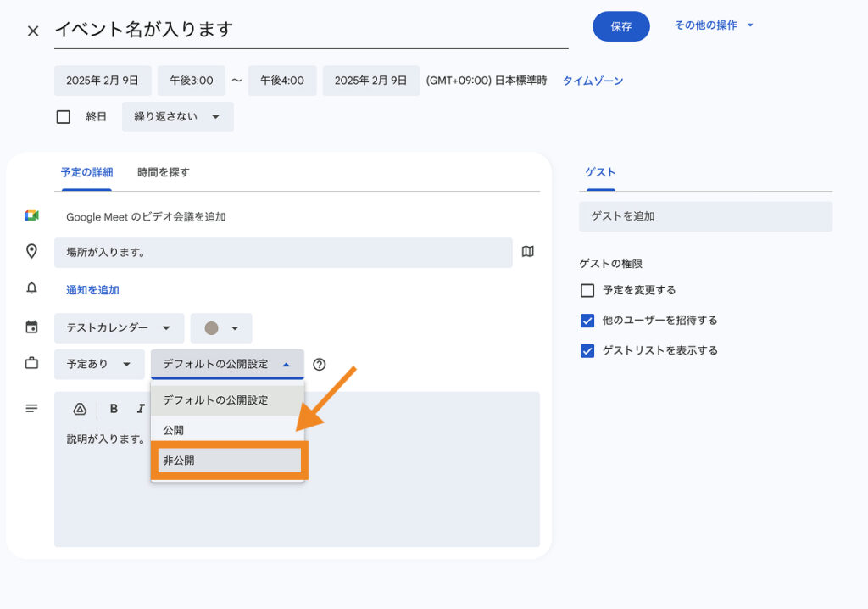Enable the 予定を変更する guest permission
This screenshot has height=609, width=868.
587,290
